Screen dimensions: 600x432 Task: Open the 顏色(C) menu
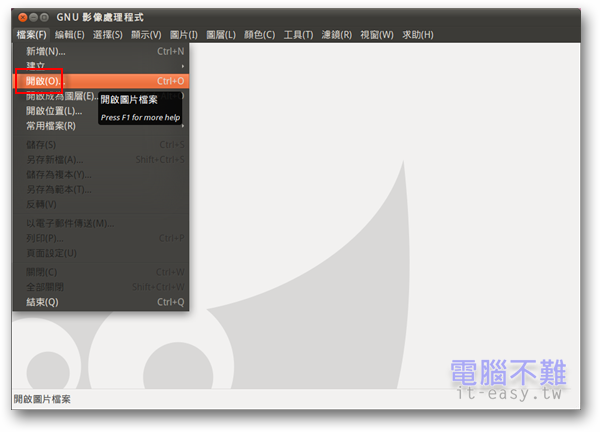259,35
